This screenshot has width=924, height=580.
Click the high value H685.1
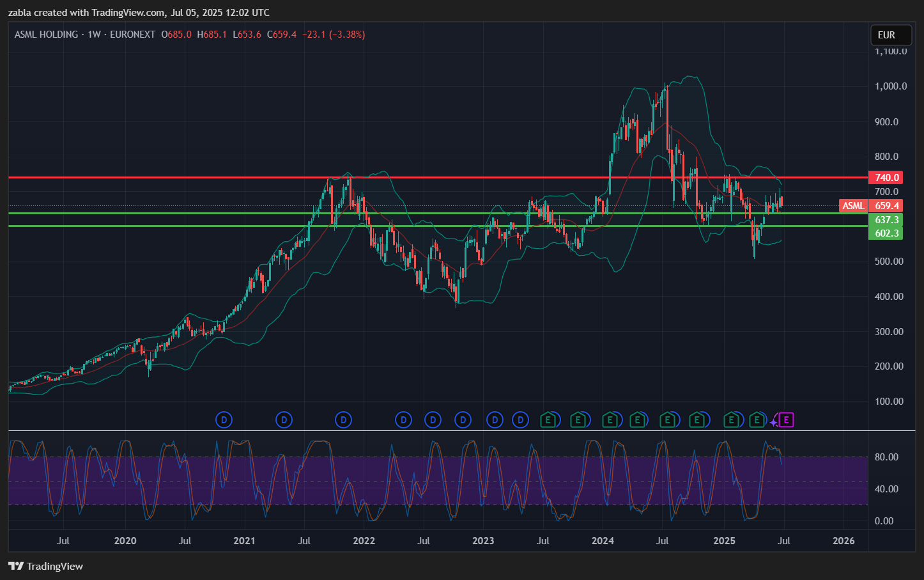(212, 35)
